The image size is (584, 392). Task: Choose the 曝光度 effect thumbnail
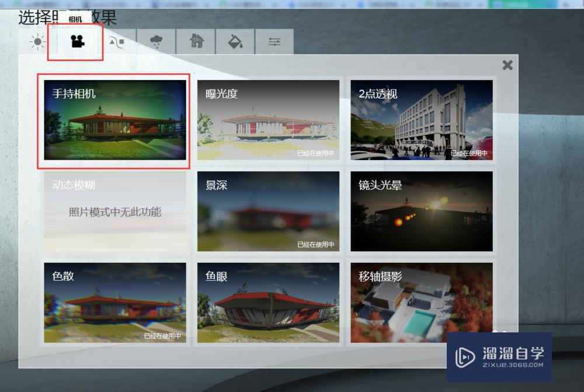tap(268, 120)
